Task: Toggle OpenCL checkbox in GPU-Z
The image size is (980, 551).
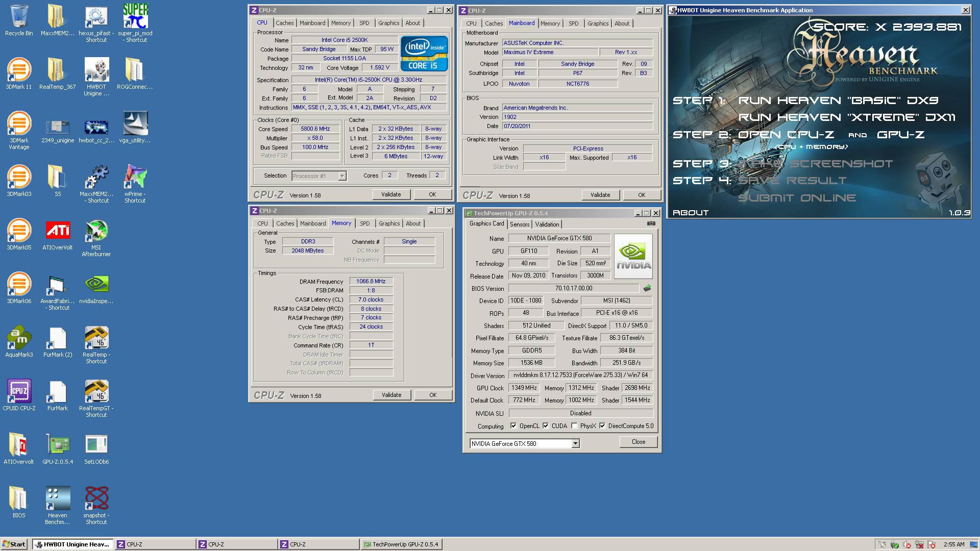Action: [x=513, y=425]
